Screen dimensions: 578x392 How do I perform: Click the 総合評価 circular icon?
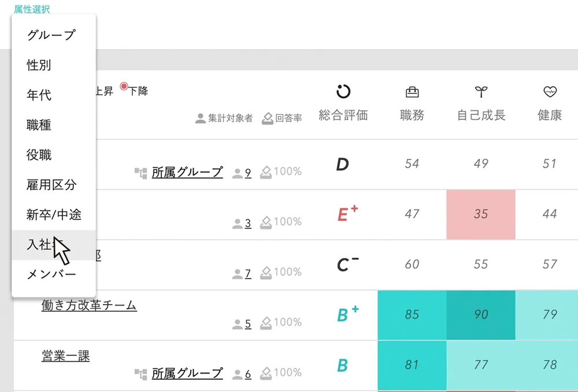coord(343,91)
